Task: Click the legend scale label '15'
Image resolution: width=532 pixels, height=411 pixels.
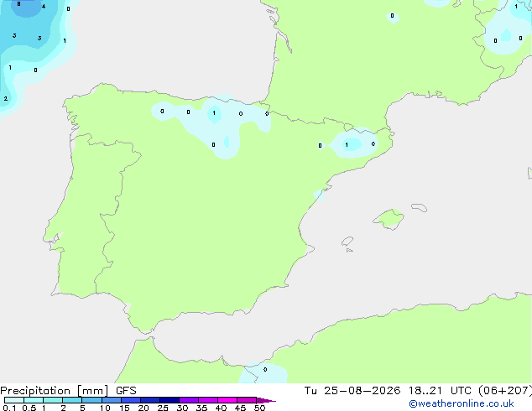Action: [124, 408]
